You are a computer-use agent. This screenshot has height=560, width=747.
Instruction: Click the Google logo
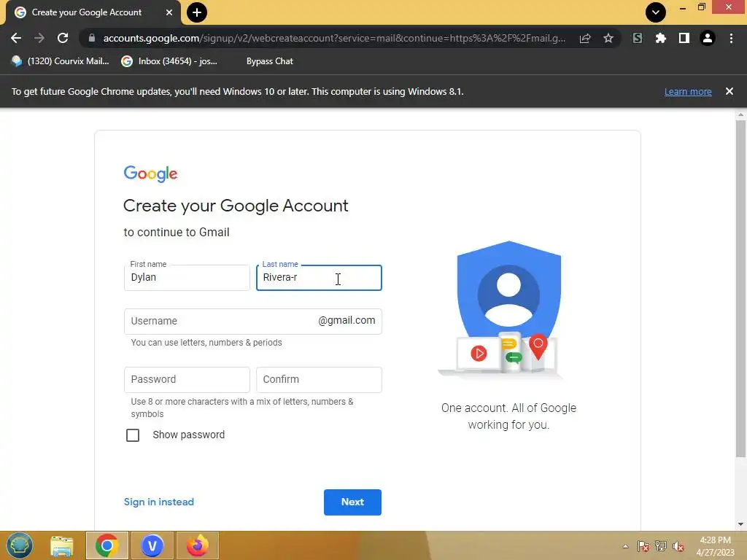click(150, 174)
